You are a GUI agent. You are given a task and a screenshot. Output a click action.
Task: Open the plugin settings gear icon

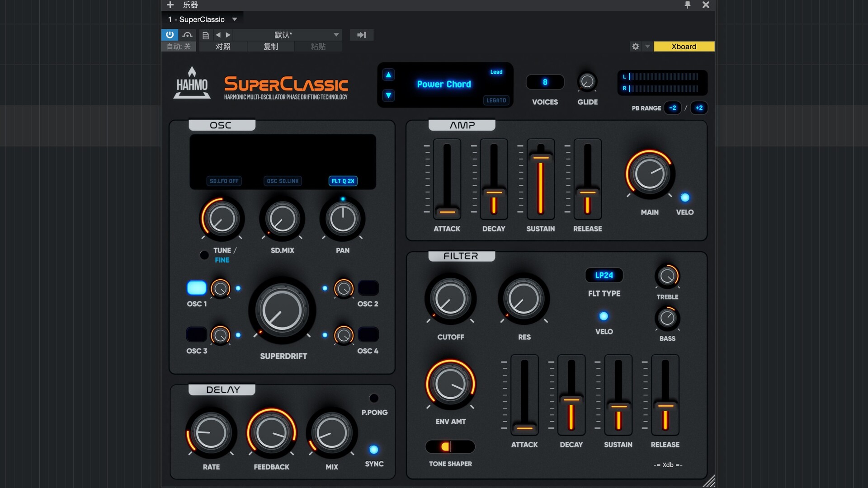(x=636, y=47)
